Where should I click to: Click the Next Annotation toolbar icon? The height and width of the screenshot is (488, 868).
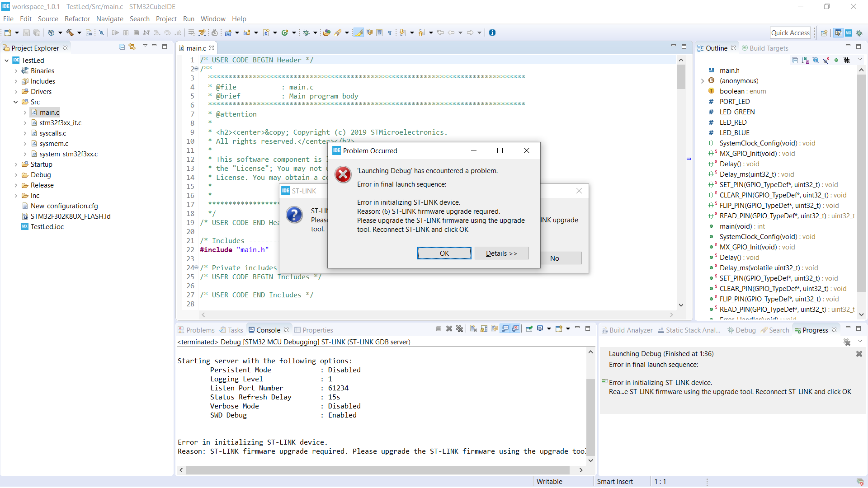(x=402, y=33)
